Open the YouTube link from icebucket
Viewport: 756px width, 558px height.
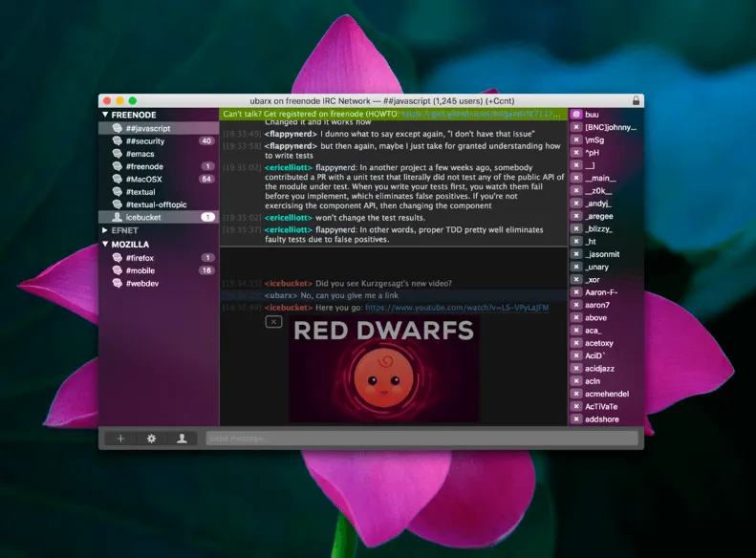[x=457, y=308]
